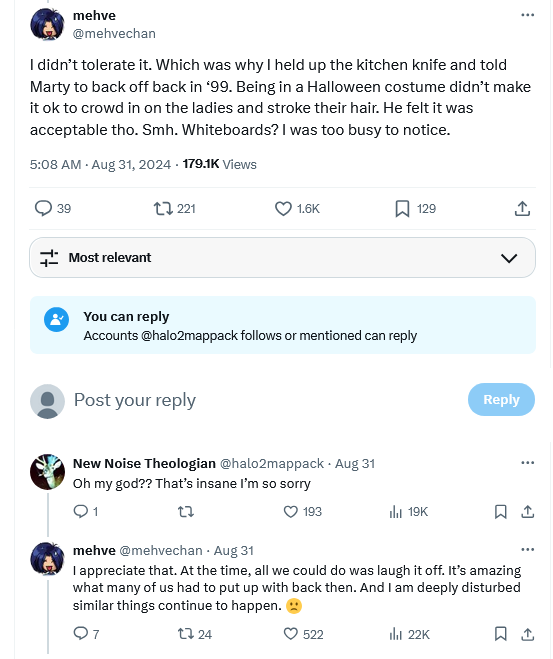Click the blue Reply button
This screenshot has height=659, width=553.
[x=501, y=399]
